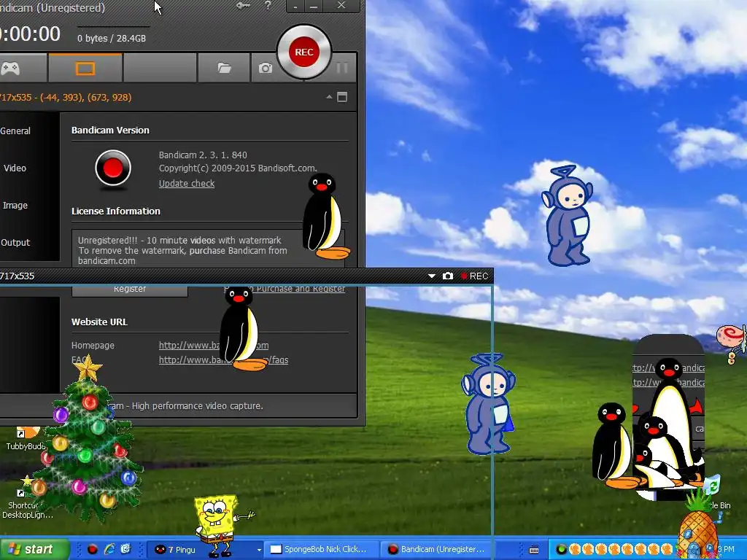Switch to Bandicam (Unregistered) taskbar button

pos(436,550)
